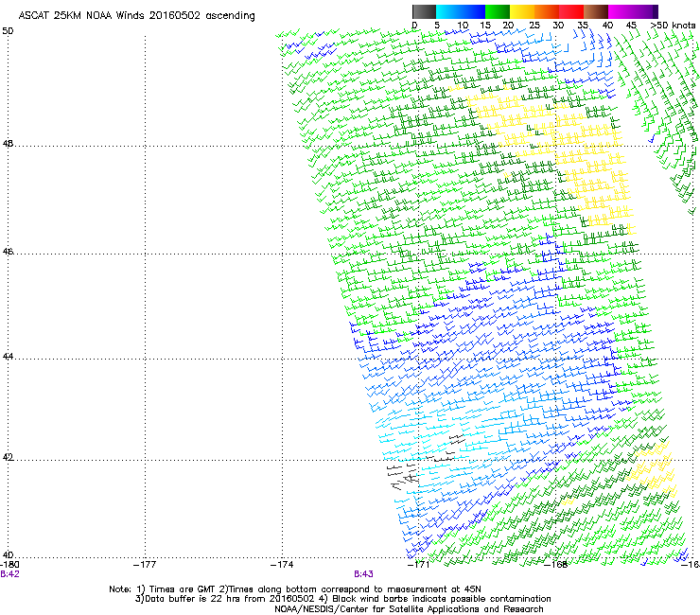
Task: Click the legend value 25
Action: click(534, 26)
